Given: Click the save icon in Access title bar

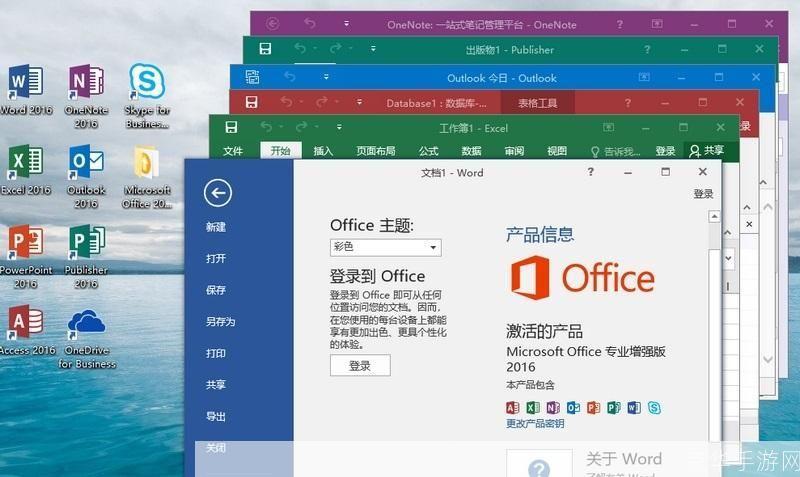Looking at the screenshot, I should tap(252, 102).
